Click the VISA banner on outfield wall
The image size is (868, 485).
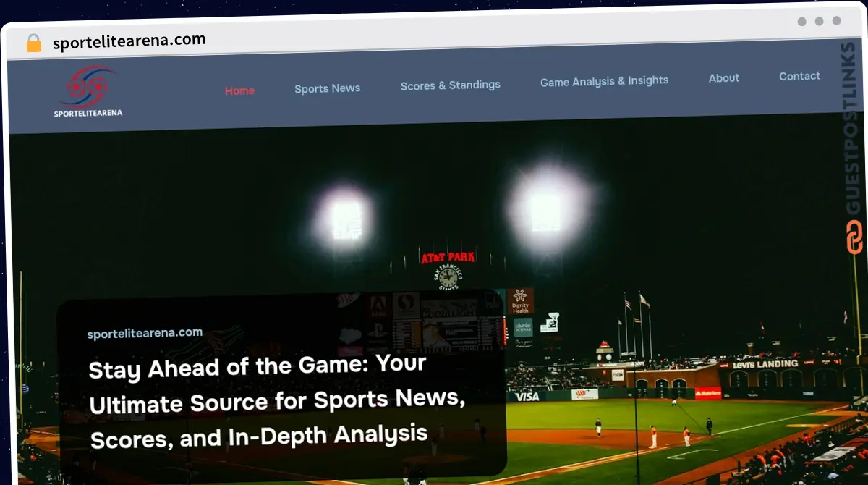coord(527,397)
